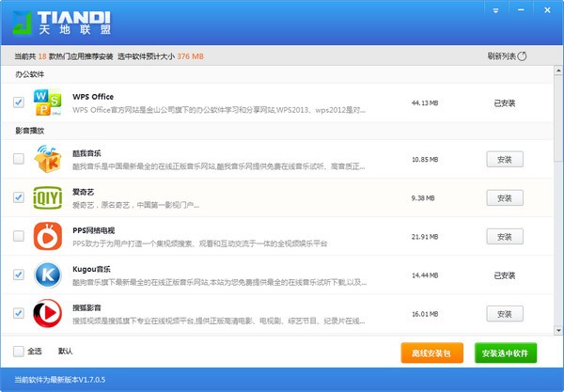Click the 376 MB estimated size text
Screen dimensions: 564x392
pyautogui.click(x=190, y=56)
